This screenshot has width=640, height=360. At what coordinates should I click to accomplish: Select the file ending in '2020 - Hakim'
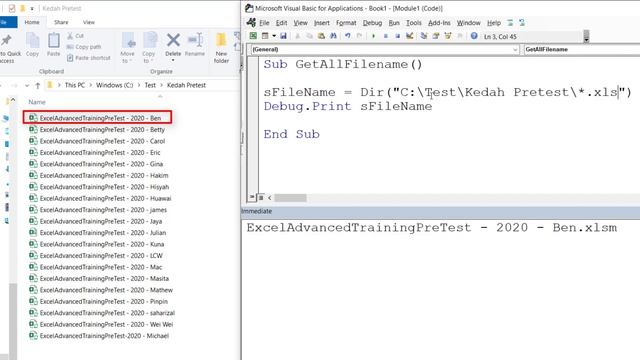pos(99,175)
